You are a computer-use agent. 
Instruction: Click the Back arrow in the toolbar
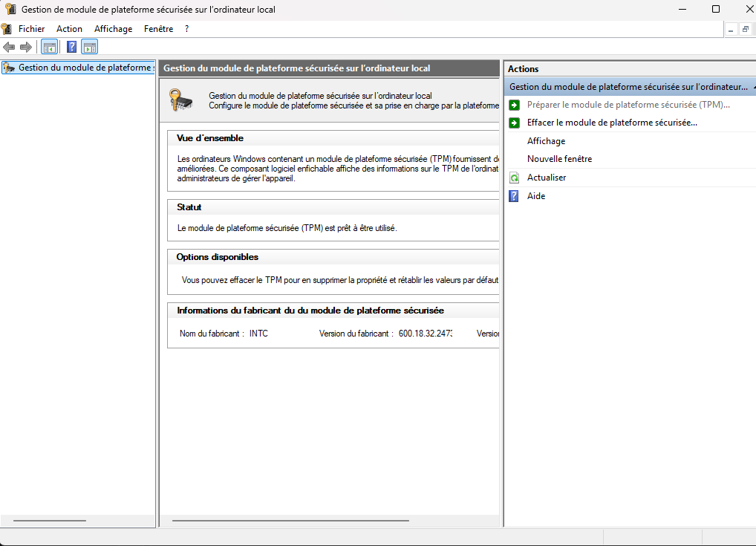point(9,48)
